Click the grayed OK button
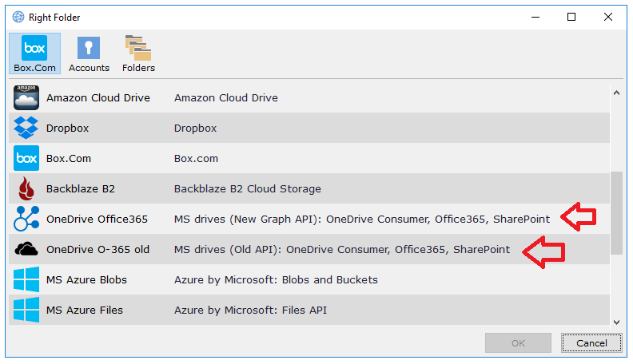The image size is (633, 364). (518, 343)
